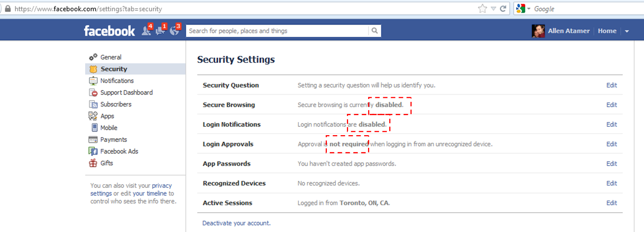Click Deactivate your account link
The width and height of the screenshot is (644, 232).
click(x=236, y=223)
